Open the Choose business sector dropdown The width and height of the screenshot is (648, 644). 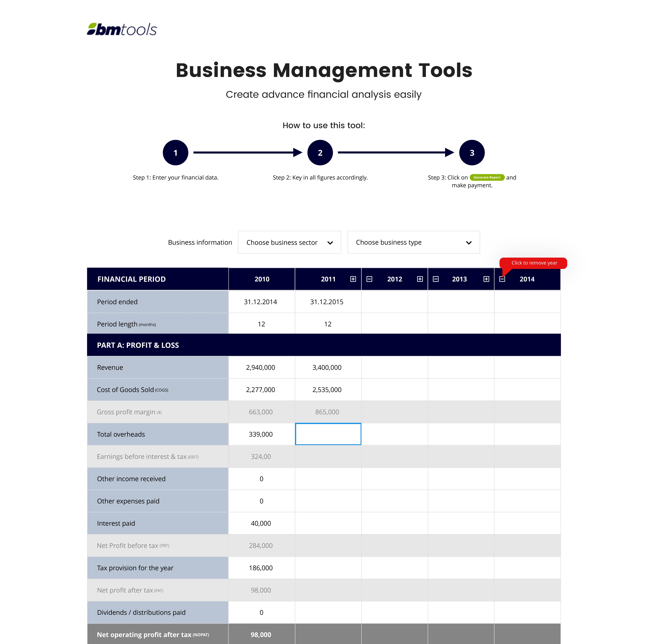(289, 242)
